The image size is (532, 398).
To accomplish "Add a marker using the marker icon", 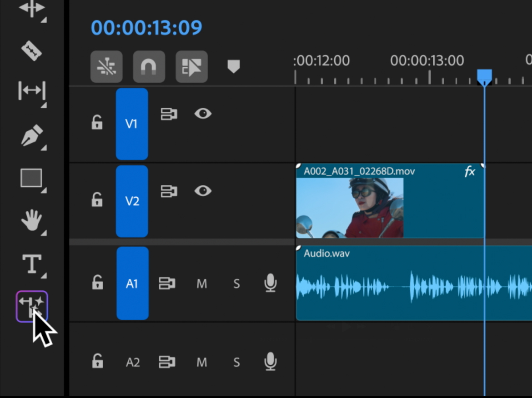I will click(x=233, y=67).
